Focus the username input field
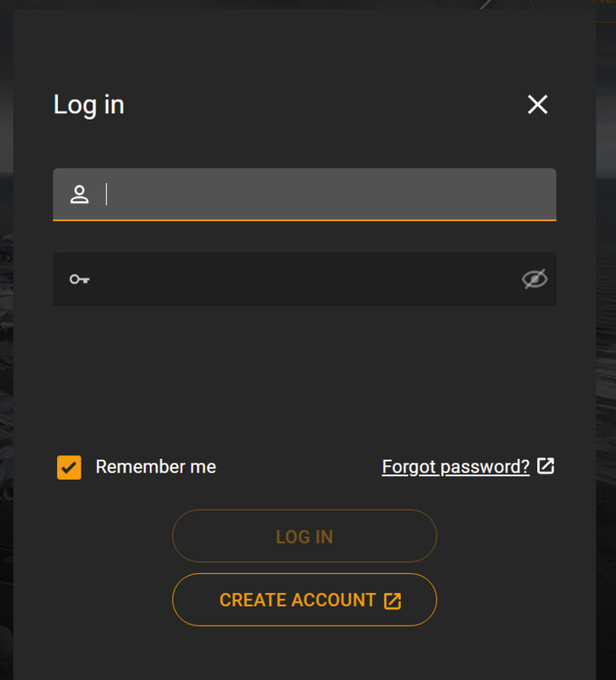The image size is (616, 680). (x=327, y=194)
